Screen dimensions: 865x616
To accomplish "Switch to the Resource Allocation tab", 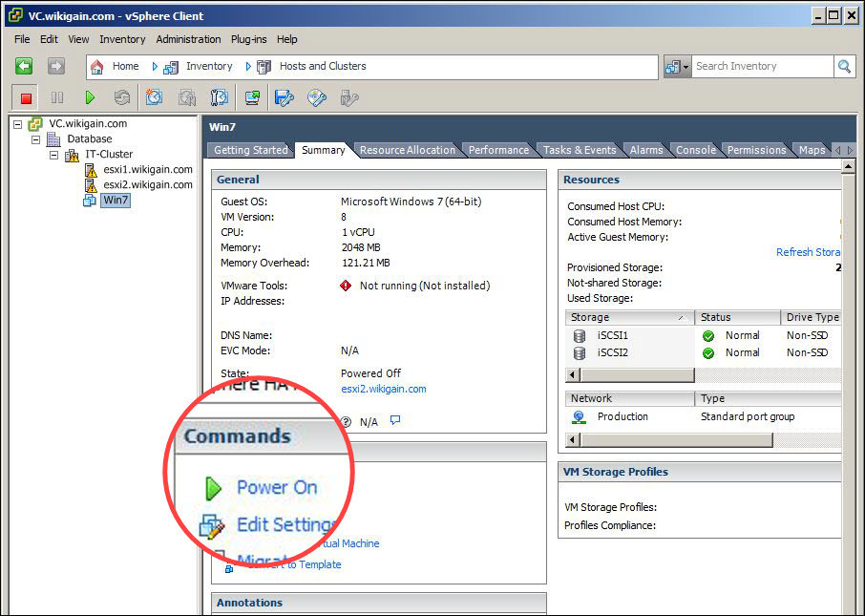I will click(408, 150).
